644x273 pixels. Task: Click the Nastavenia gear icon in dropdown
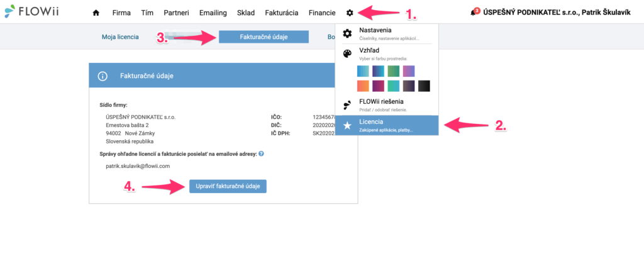click(x=347, y=33)
